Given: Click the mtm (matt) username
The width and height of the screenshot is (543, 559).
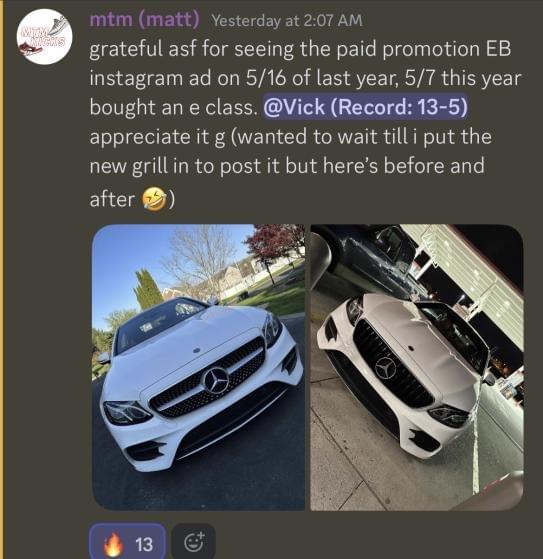Looking at the screenshot, I should [x=144, y=20].
